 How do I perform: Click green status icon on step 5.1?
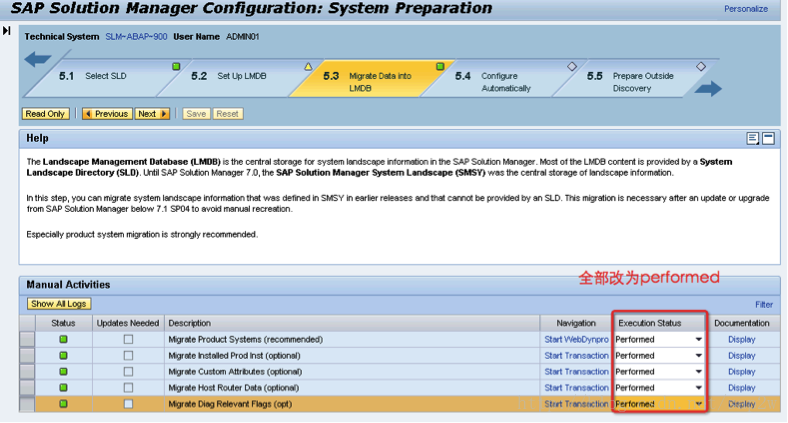[176, 66]
